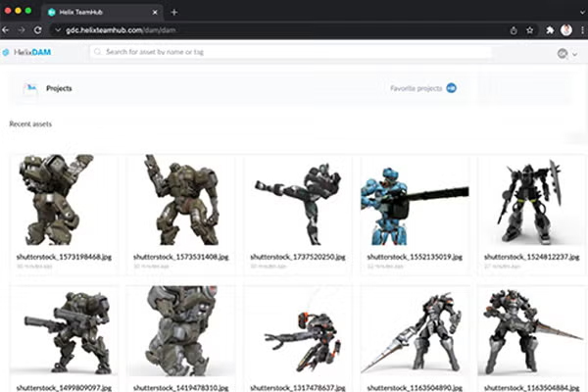Image resolution: width=588 pixels, height=392 pixels.
Task: Select the Helix TeamHub browser tab
Action: 102,13
